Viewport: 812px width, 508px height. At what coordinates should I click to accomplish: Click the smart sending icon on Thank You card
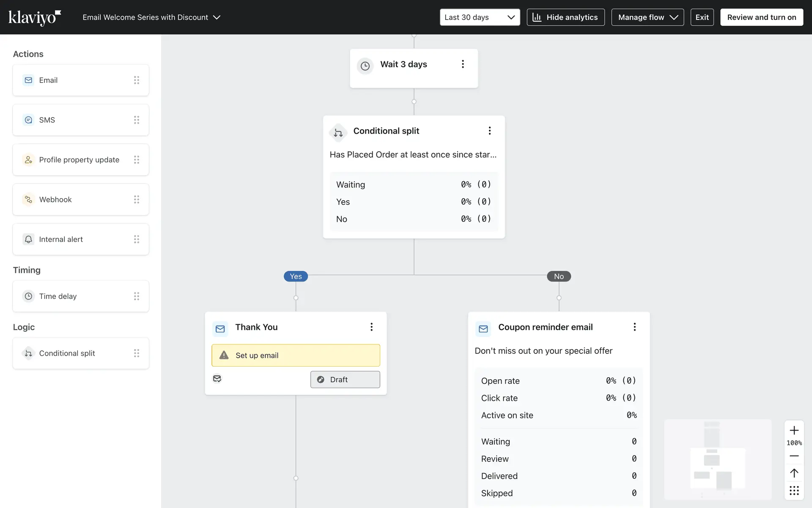point(217,378)
